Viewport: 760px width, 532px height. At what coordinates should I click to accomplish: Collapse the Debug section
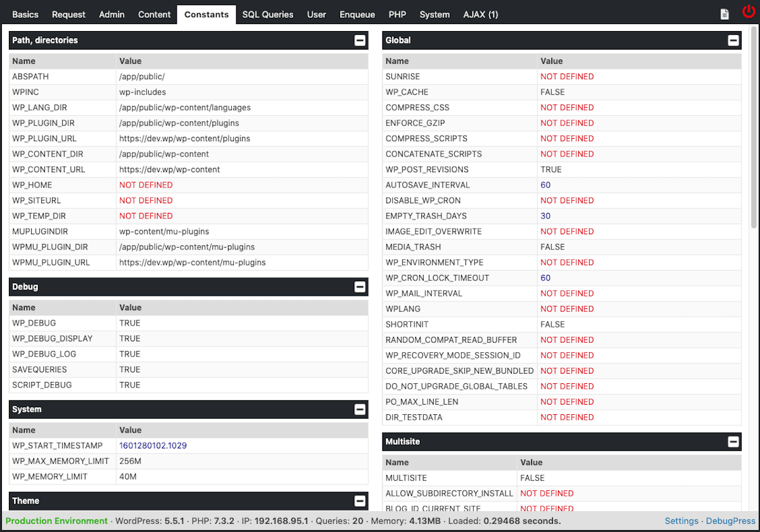pos(360,287)
